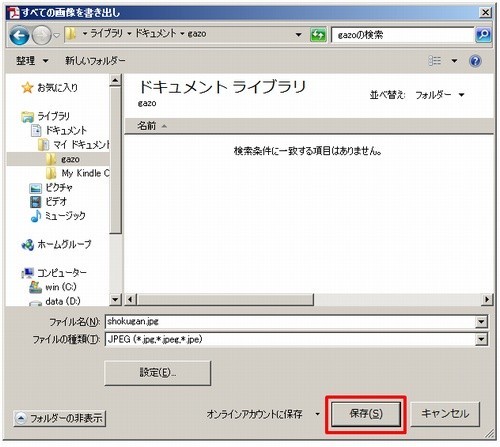Click the ミュージック note icon

pos(36,216)
